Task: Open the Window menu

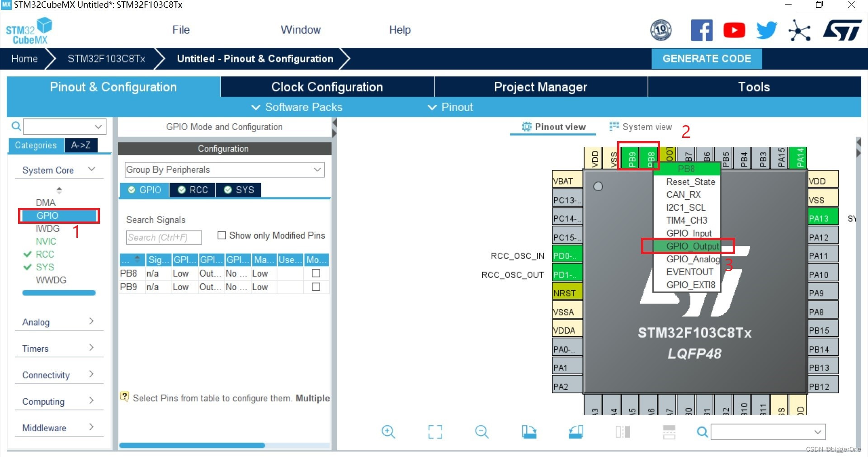Action: (x=301, y=30)
